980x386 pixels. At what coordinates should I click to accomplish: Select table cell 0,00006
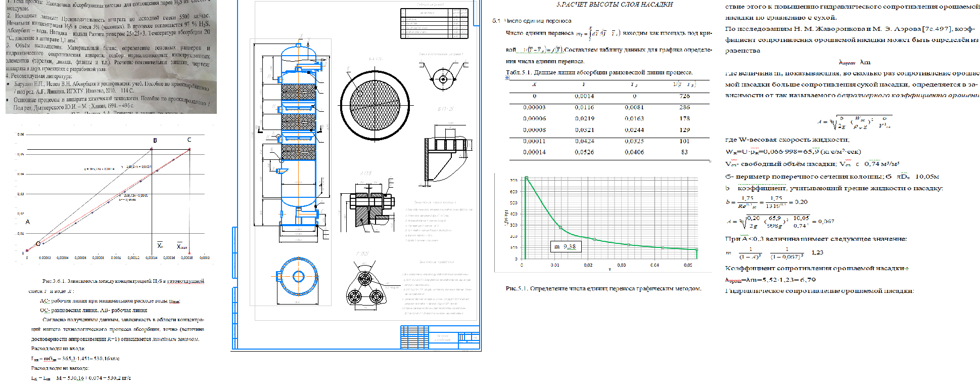[534, 118]
